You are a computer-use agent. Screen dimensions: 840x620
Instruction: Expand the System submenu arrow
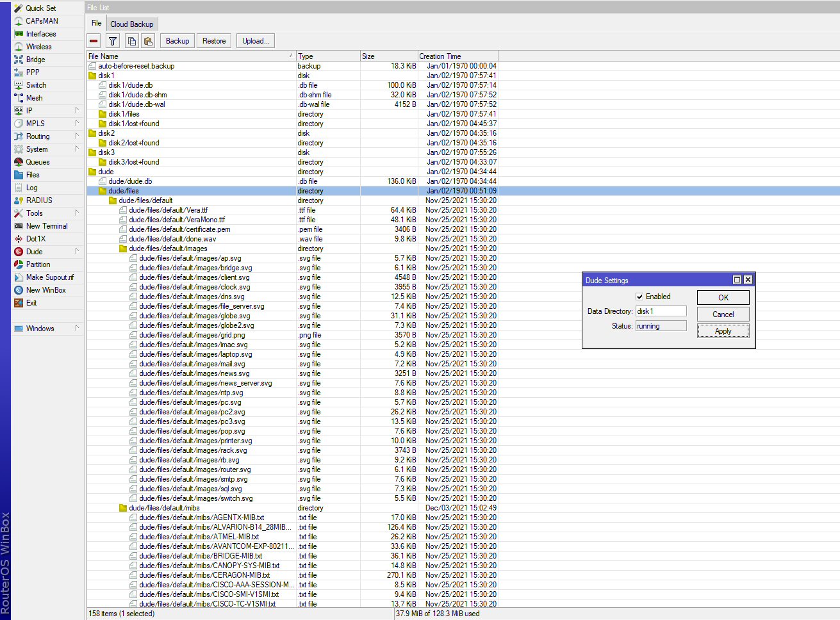(x=77, y=149)
